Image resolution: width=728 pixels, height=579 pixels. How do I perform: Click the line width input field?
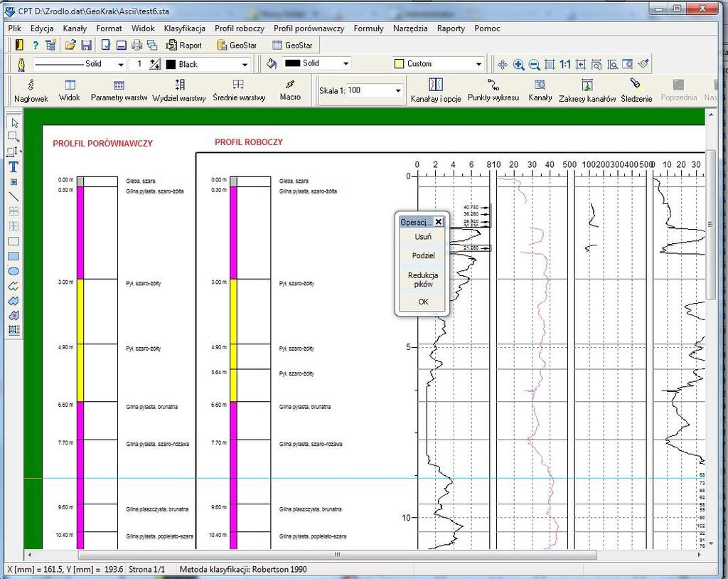[139, 64]
